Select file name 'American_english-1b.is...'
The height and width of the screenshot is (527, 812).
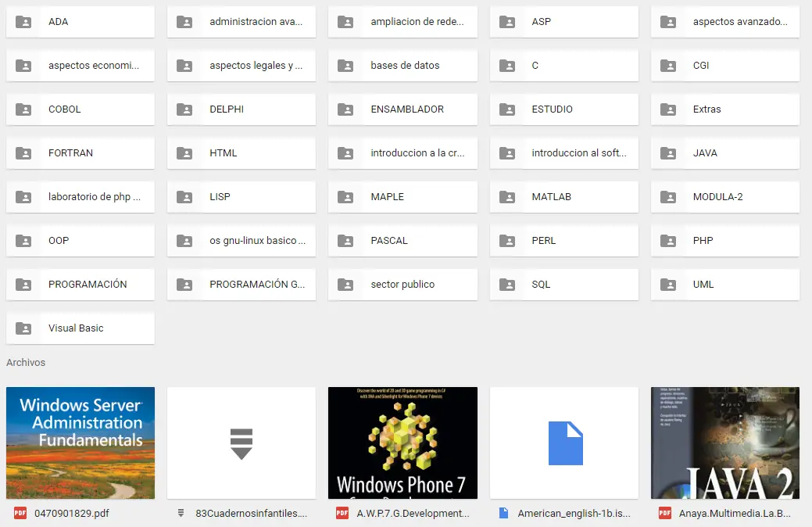pos(574,514)
